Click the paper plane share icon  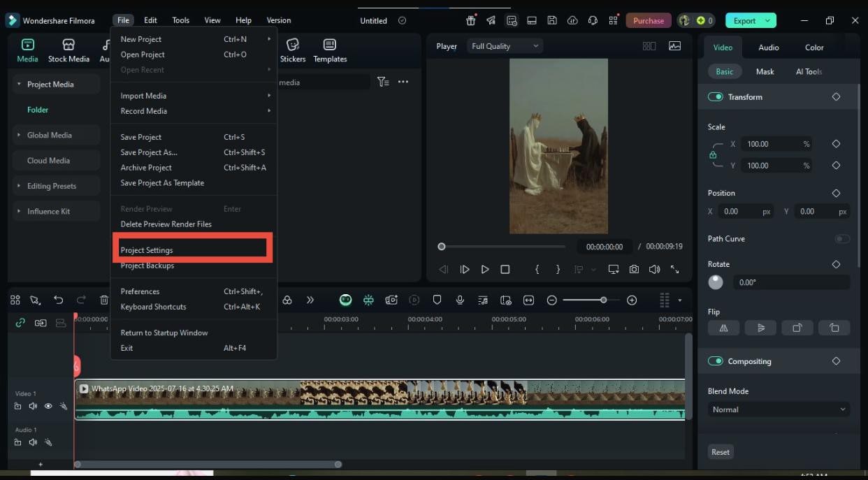[491, 20]
